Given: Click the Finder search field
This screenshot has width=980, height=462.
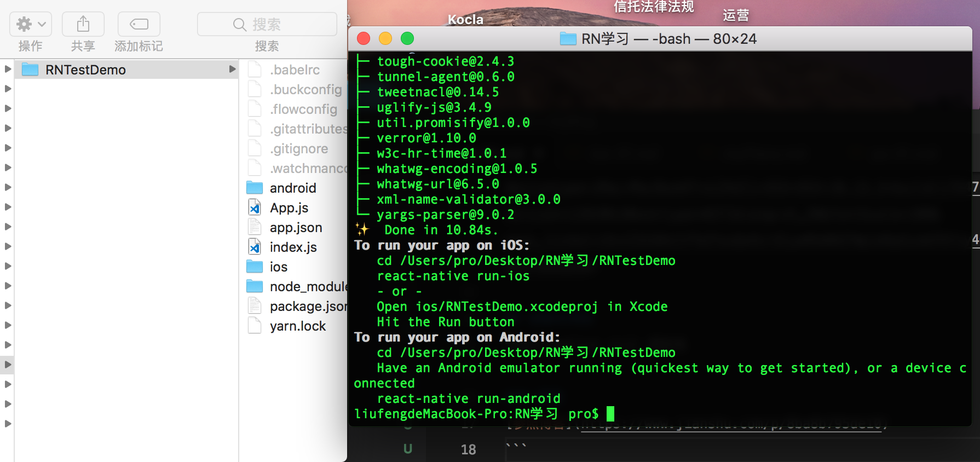Looking at the screenshot, I should (267, 25).
